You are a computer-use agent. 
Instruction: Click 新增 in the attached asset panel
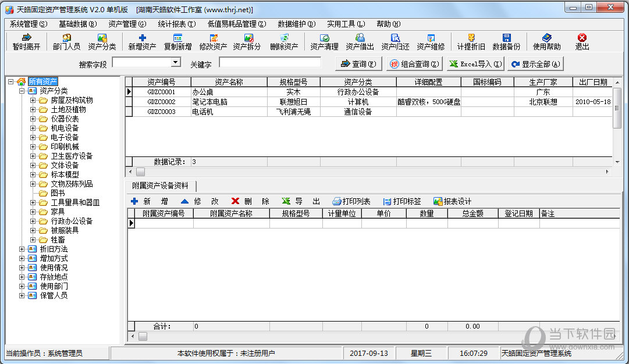(149, 201)
